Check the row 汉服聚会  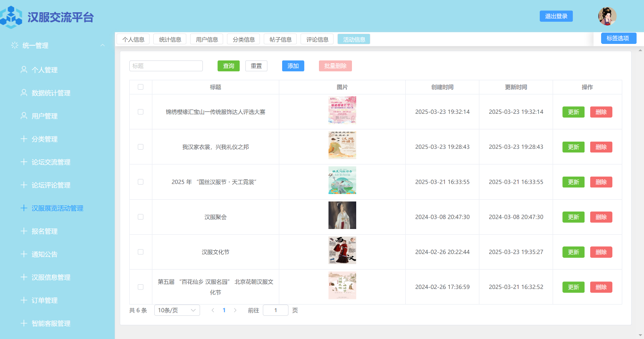[141, 217]
